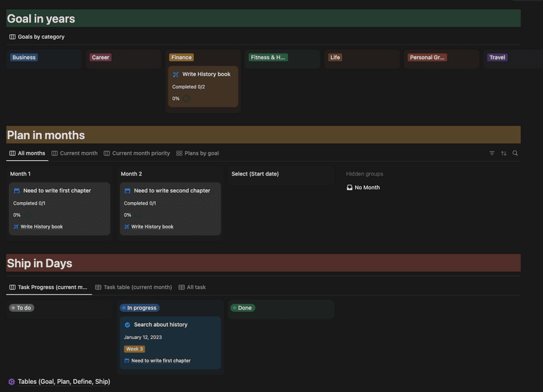Click the To do status label
The image size is (543, 392).
(22, 308)
